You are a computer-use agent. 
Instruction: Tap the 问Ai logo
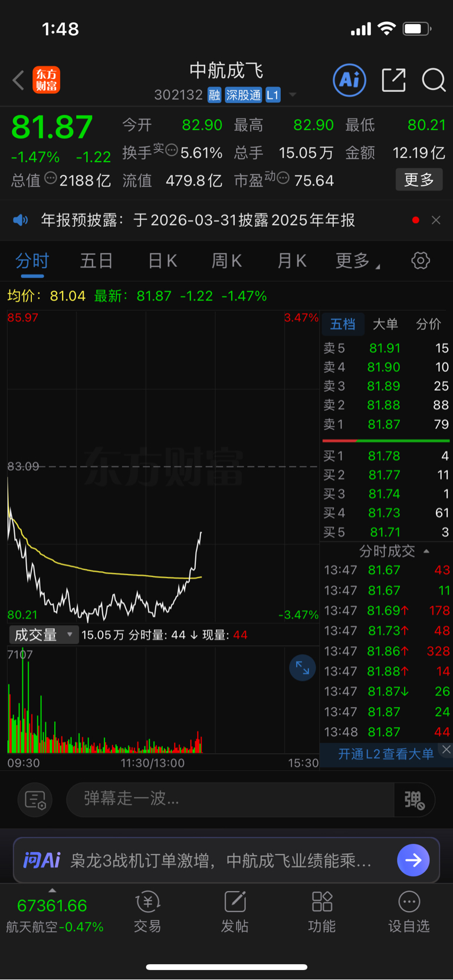tap(41, 860)
